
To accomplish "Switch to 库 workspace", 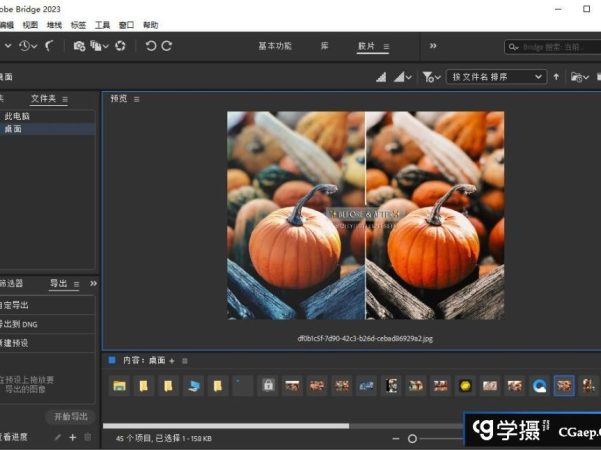I will 324,46.
